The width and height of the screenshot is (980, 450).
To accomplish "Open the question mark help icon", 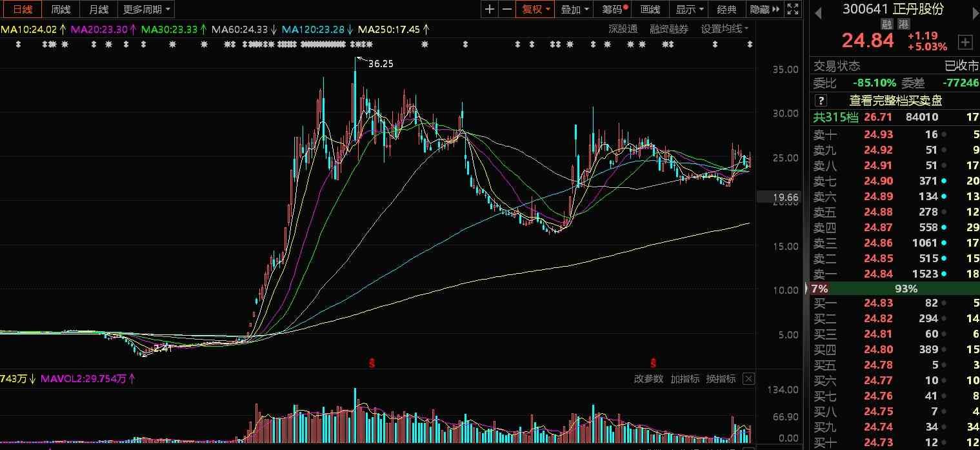I will 821,101.
